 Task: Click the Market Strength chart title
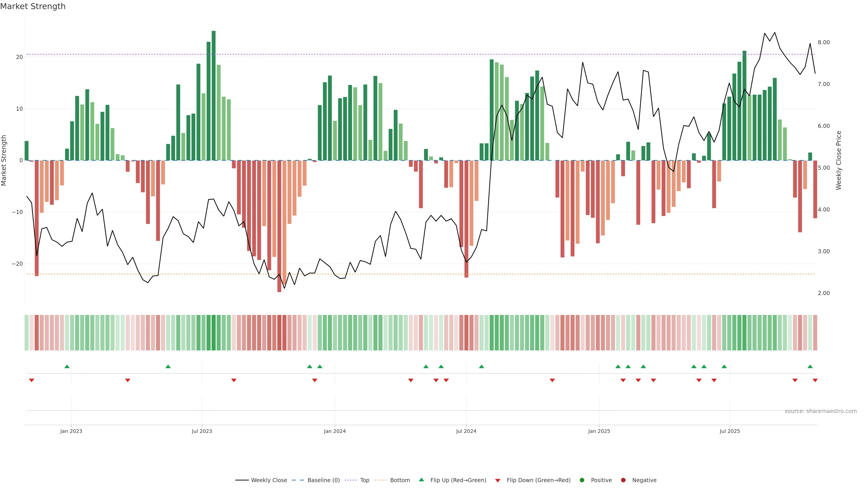pyautogui.click(x=33, y=6)
